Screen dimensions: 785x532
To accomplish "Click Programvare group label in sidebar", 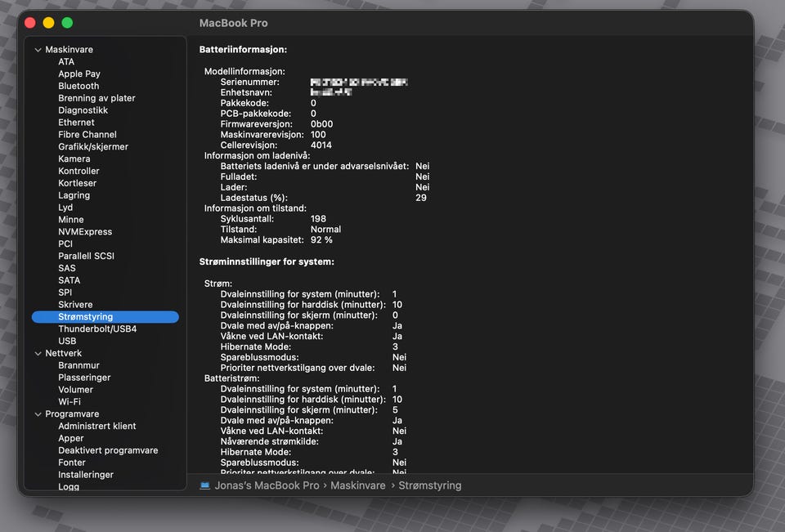I will click(x=72, y=414).
